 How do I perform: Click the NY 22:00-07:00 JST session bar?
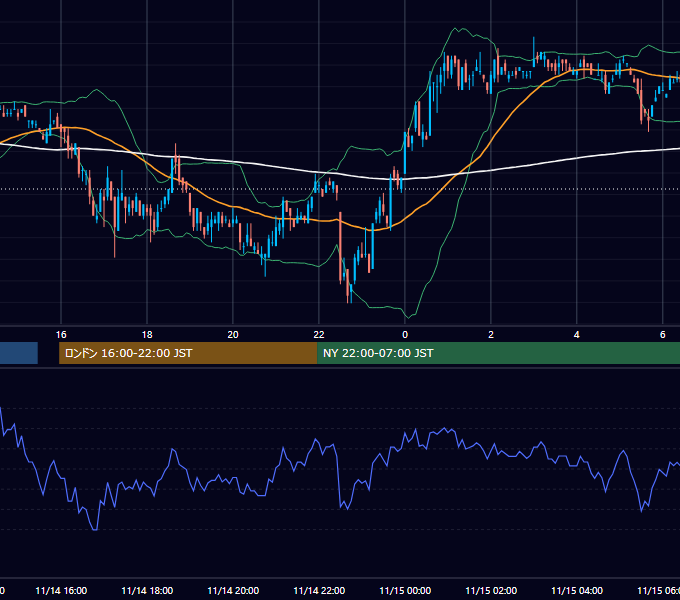pos(498,353)
